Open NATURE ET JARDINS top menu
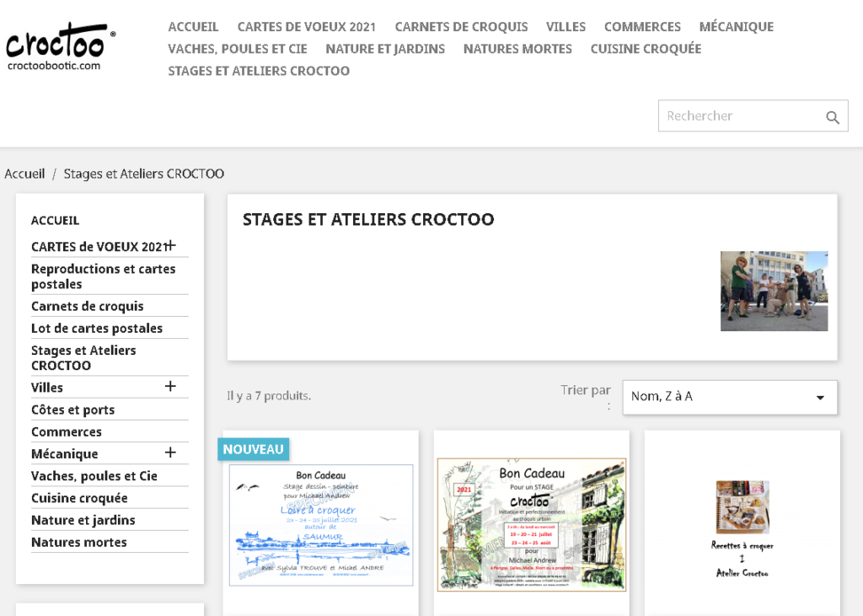This screenshot has width=863, height=616. click(x=385, y=48)
